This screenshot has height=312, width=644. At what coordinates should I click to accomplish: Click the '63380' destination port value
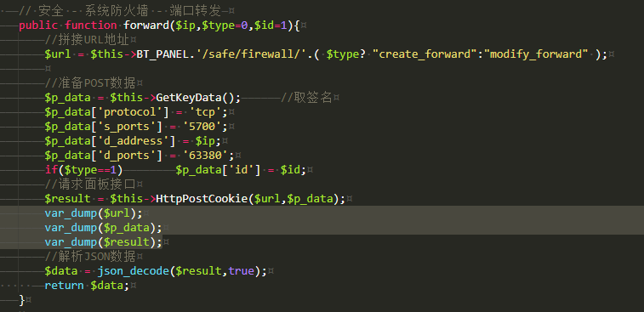208,156
